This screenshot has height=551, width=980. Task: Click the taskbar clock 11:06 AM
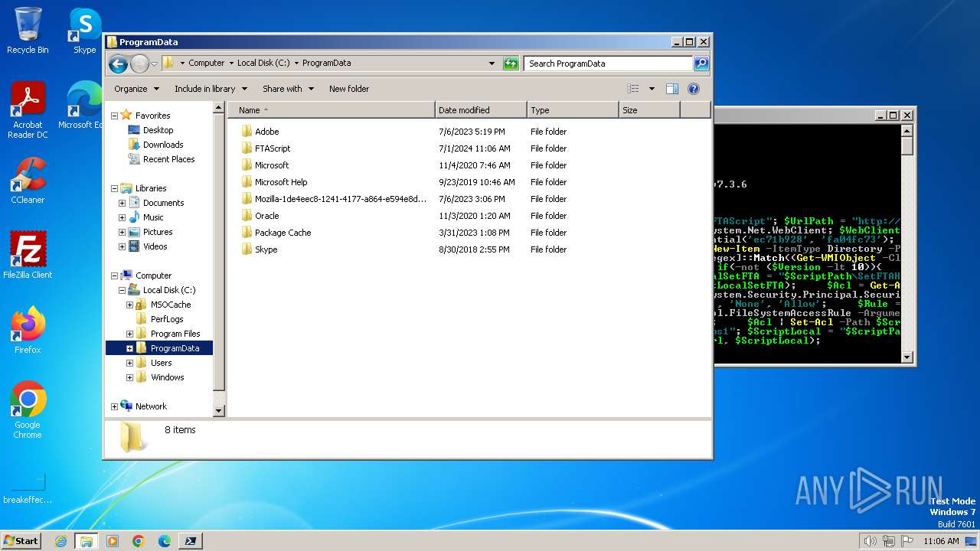coord(941,541)
